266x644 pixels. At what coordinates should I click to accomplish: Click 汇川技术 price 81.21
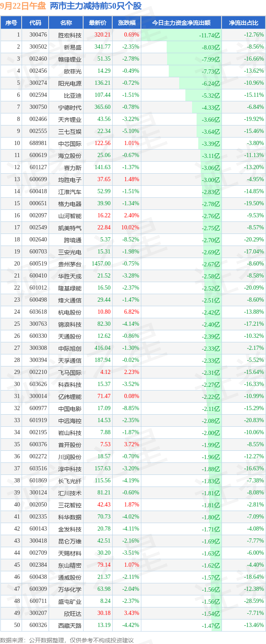coord(104,493)
